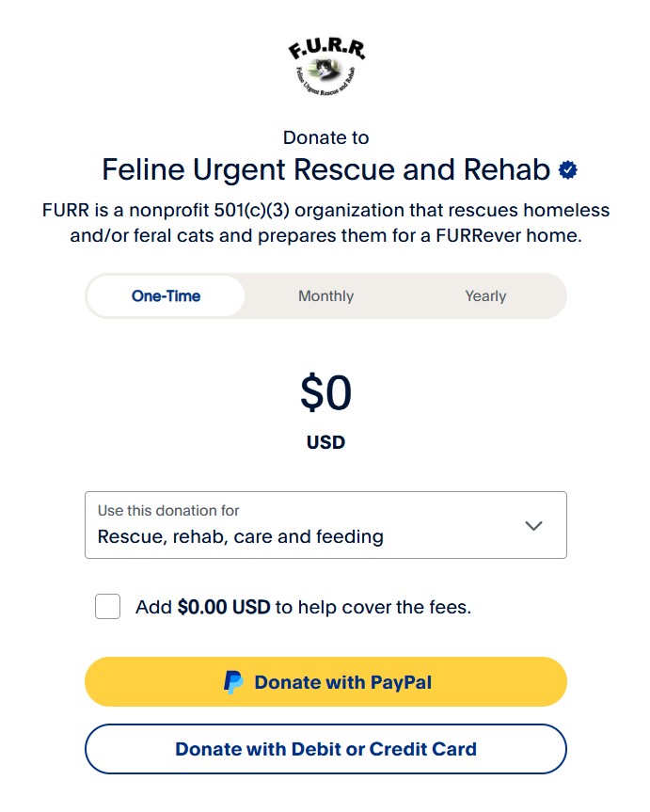Screen dimensions: 650x812
Task: Click the dropdown chevron arrow icon
Action: [x=533, y=526]
